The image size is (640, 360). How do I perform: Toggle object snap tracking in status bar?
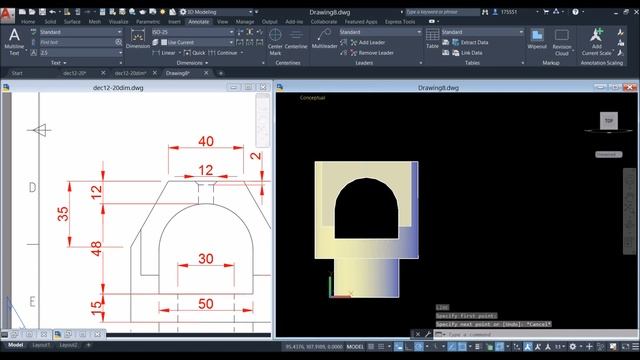[x=452, y=347]
